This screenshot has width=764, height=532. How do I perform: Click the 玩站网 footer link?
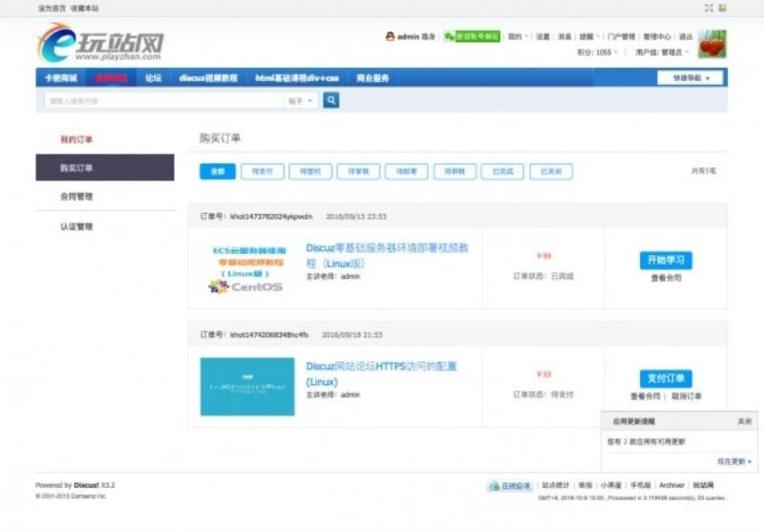(703, 486)
